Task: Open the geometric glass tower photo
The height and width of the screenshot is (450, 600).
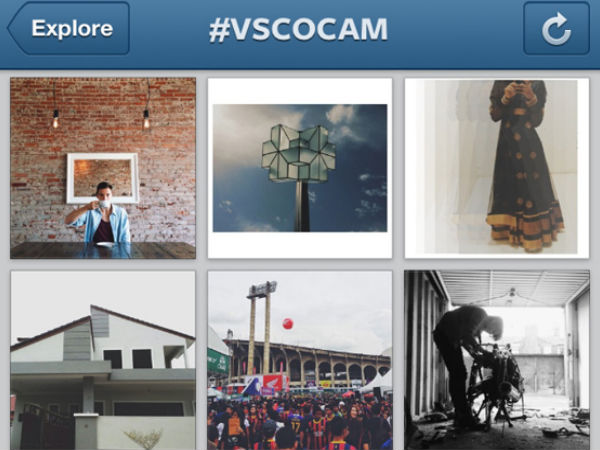Action: click(300, 168)
